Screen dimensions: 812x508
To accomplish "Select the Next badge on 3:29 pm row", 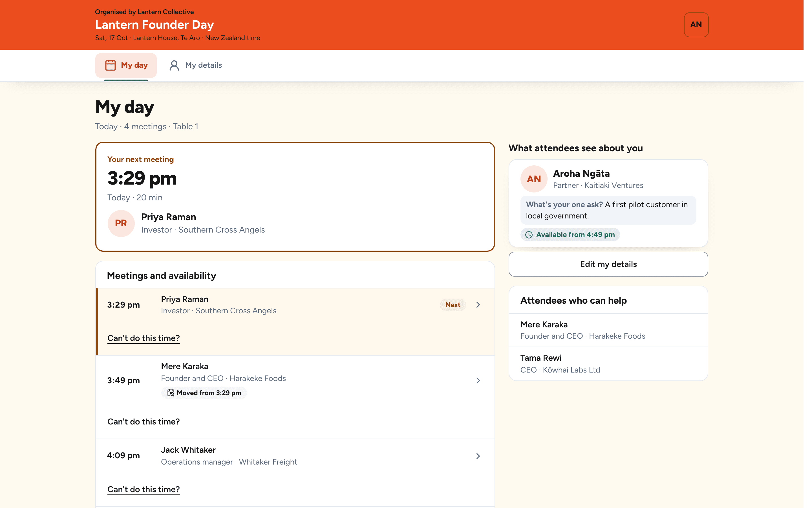I will point(453,305).
